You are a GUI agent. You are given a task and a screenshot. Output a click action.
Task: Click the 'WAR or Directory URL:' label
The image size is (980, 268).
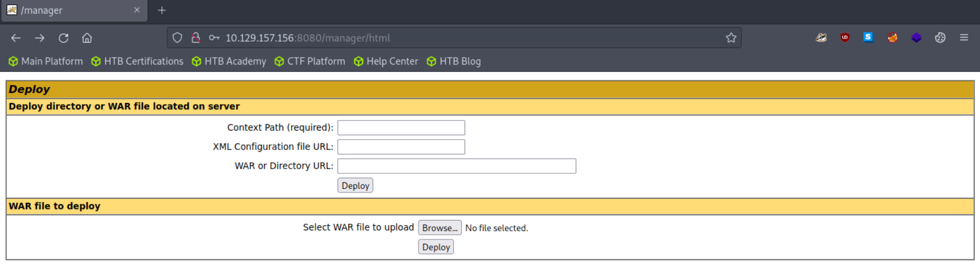(x=284, y=165)
